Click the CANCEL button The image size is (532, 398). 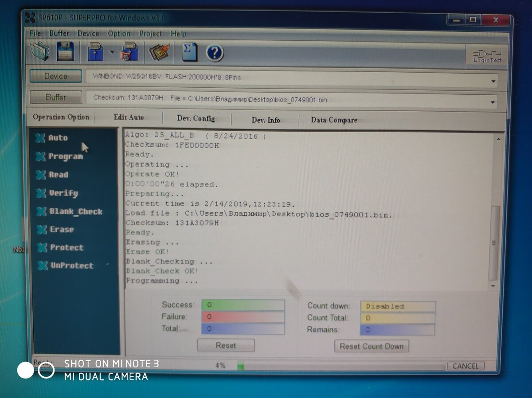[x=465, y=366]
